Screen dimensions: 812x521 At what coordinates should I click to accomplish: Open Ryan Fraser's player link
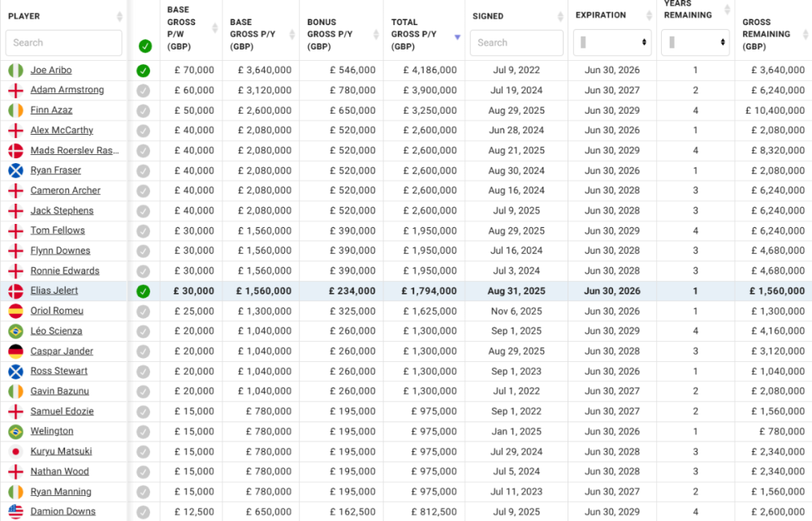point(56,170)
